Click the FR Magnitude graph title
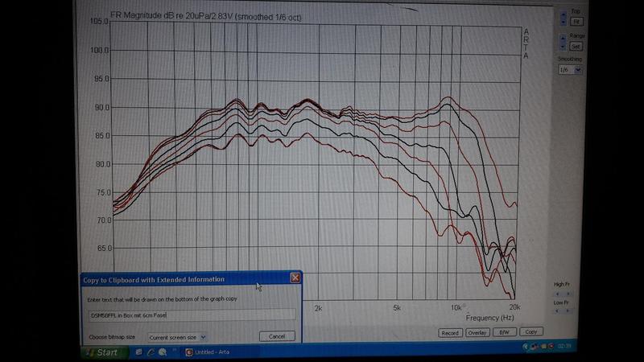 pyautogui.click(x=206, y=16)
